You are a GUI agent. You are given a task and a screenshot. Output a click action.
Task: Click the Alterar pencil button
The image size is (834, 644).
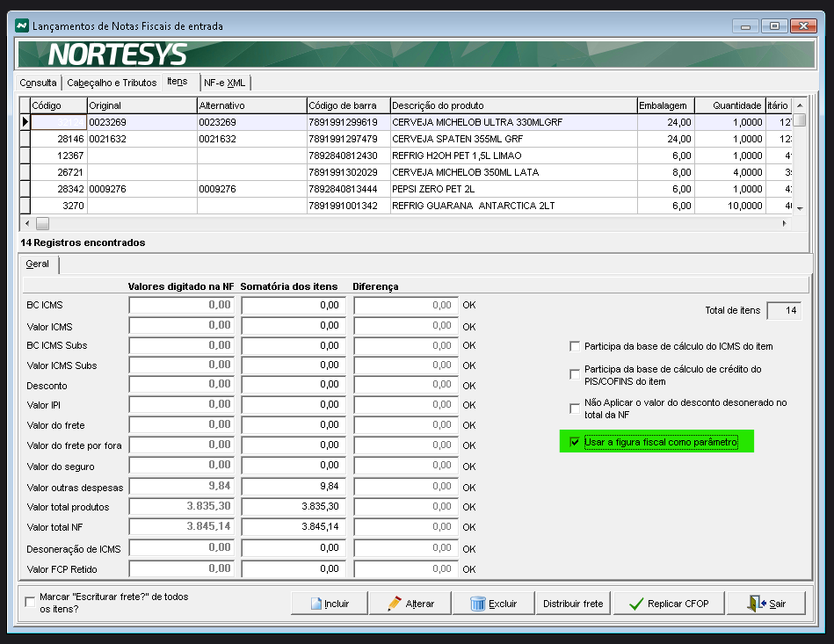point(410,604)
